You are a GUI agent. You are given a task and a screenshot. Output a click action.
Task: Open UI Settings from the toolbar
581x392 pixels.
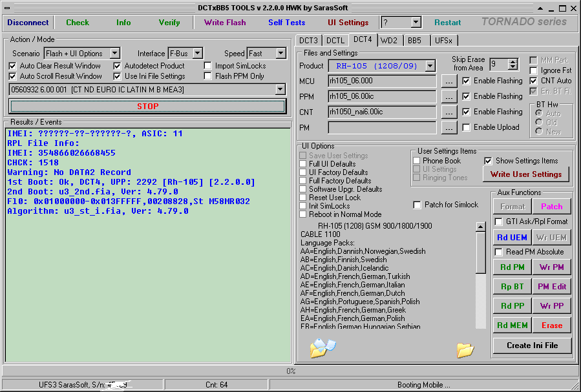(x=348, y=23)
